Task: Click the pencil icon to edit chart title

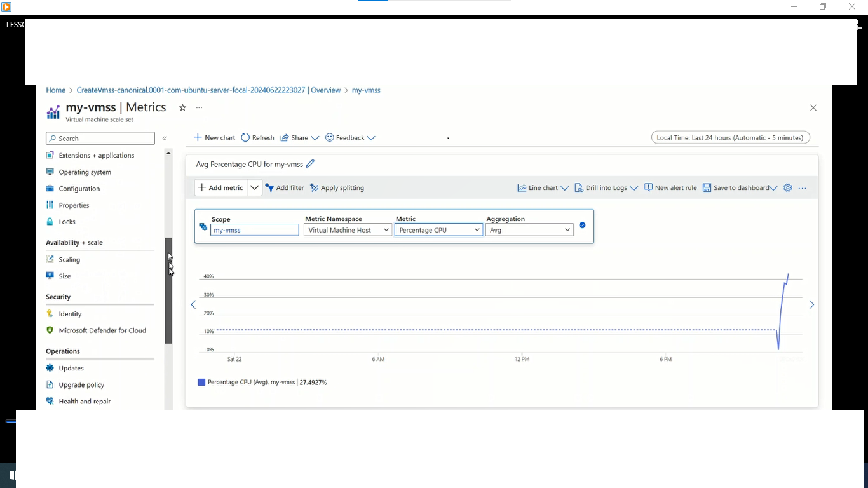Action: 310,164
